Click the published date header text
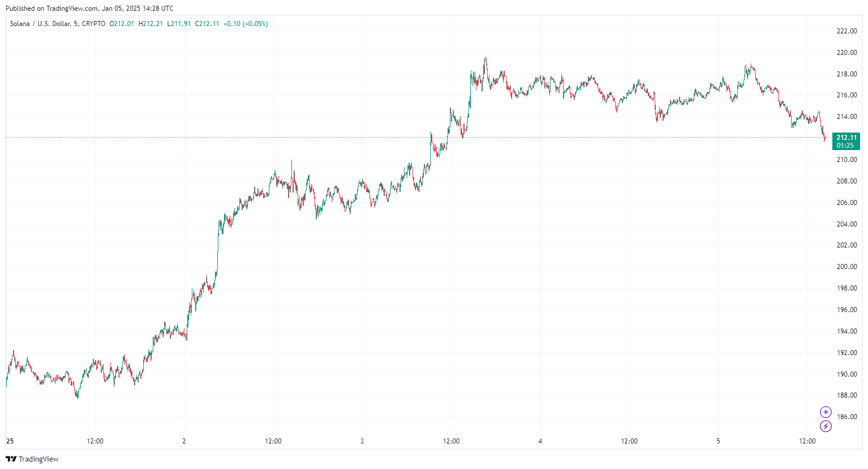The width and height of the screenshot is (868, 469). (89, 8)
